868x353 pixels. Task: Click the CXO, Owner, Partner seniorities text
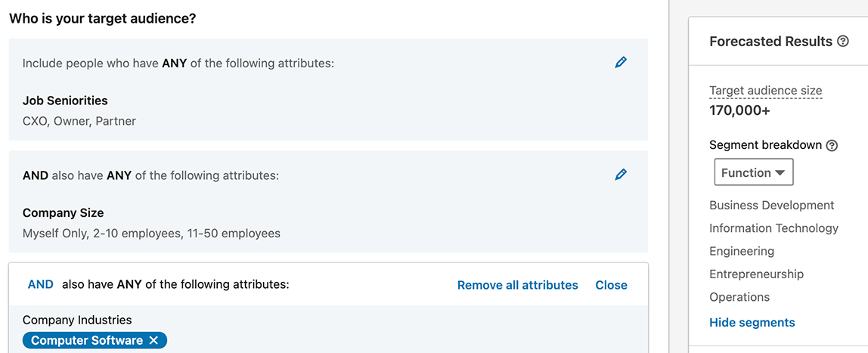point(79,121)
